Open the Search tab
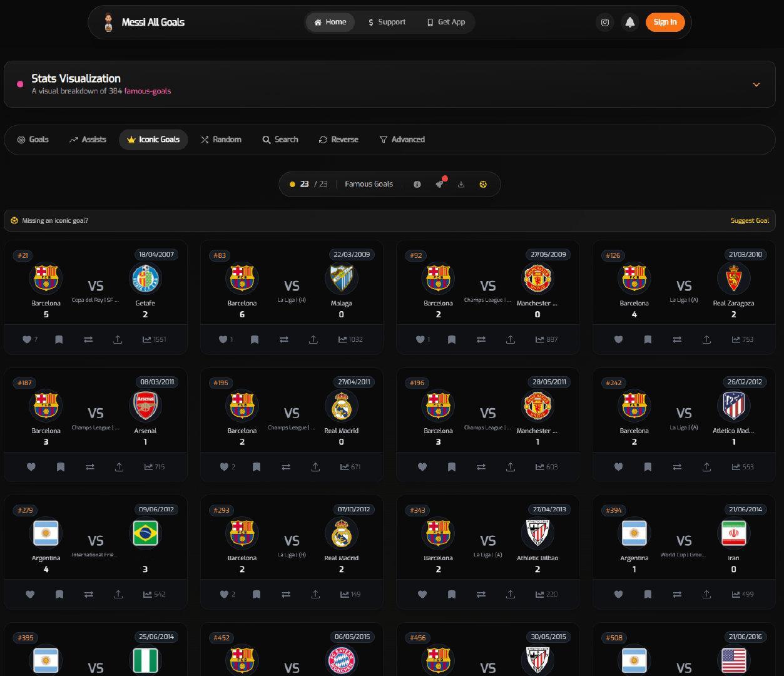 coord(280,140)
